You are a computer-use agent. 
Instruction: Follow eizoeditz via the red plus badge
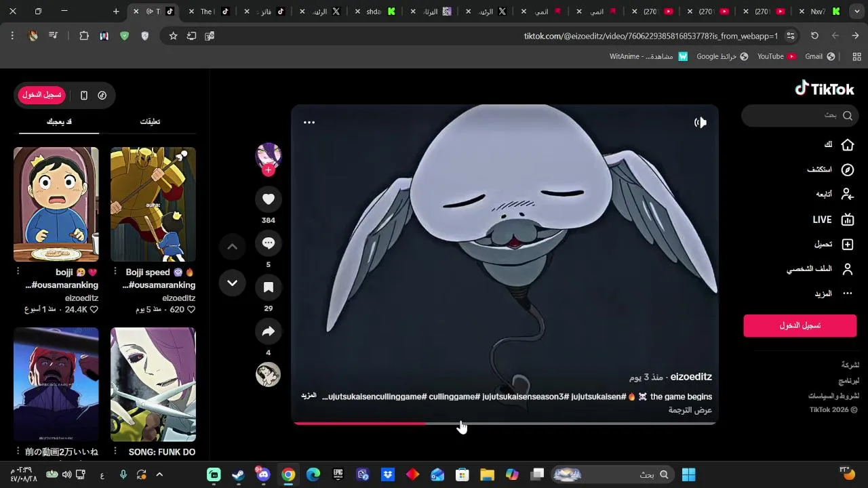tap(269, 170)
